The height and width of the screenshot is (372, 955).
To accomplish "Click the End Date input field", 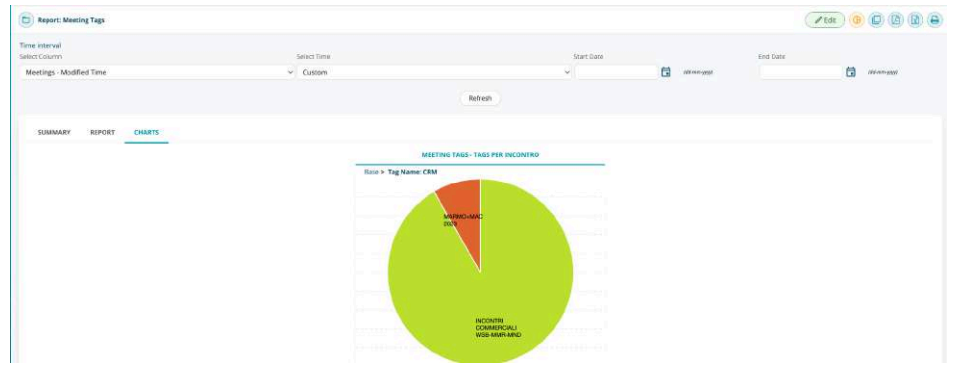I will [x=801, y=72].
